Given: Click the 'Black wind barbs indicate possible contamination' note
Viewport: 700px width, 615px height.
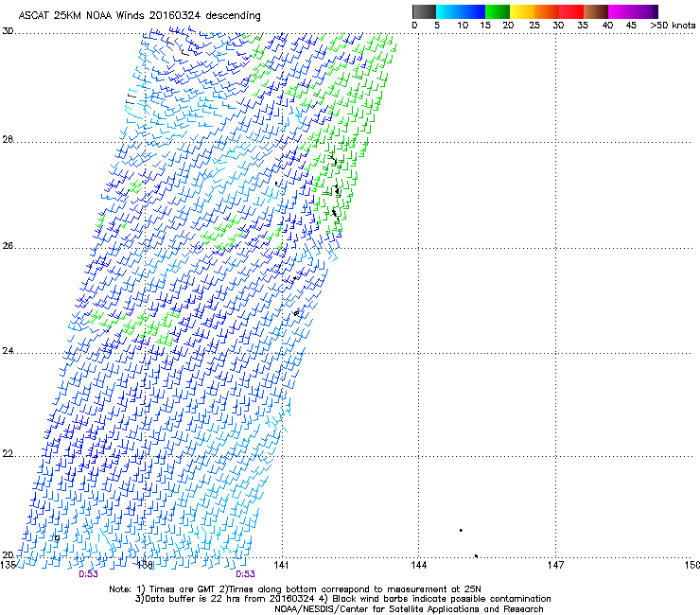Looking at the screenshot, I should 442,599.
